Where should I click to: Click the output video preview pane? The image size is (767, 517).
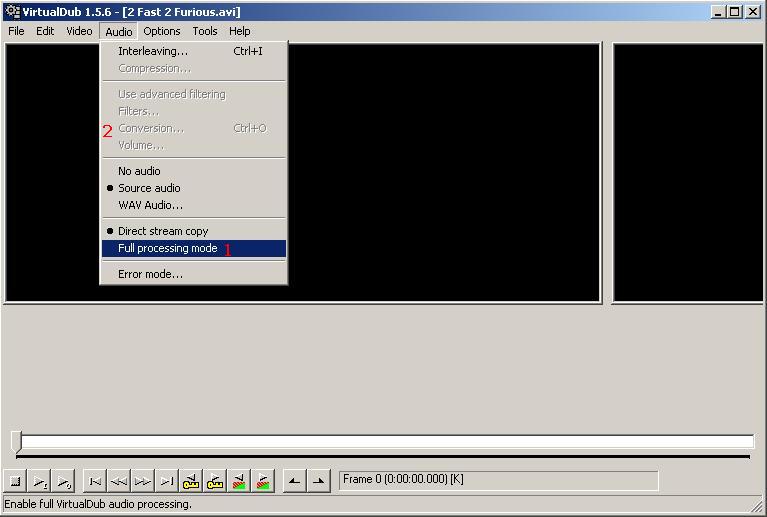[688, 173]
